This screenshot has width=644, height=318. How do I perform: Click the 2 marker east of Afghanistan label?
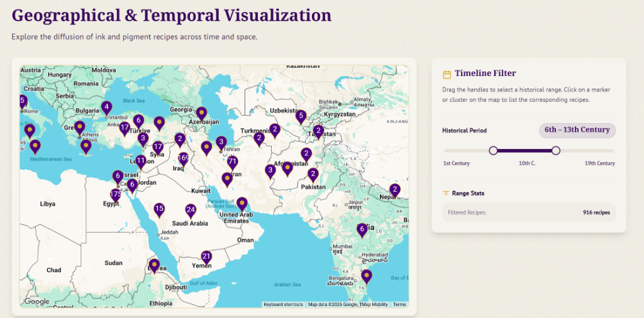[x=306, y=155]
